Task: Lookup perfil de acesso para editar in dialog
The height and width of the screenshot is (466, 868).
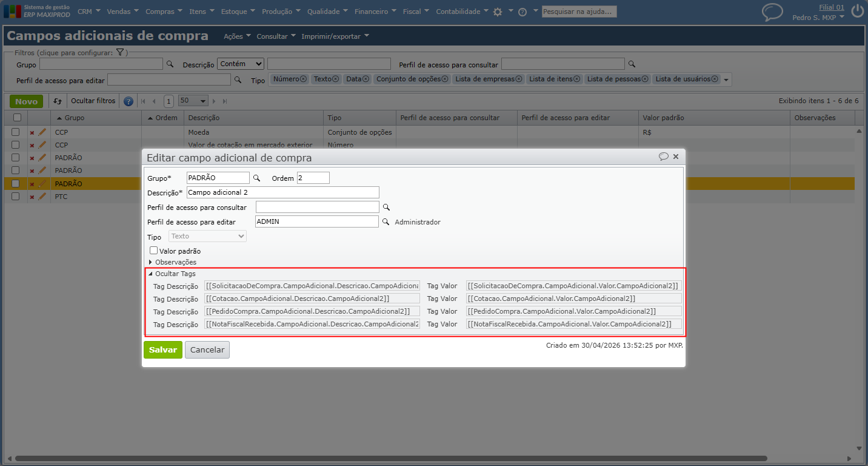Action: coord(385,222)
